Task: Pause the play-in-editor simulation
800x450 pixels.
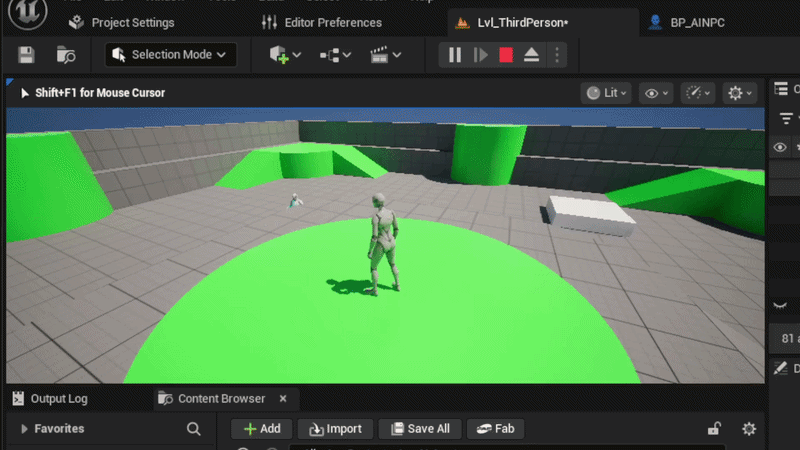Action: pos(455,55)
